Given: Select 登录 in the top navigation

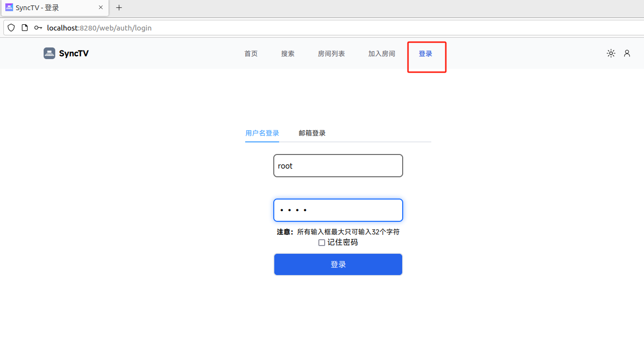Looking at the screenshot, I should [425, 54].
